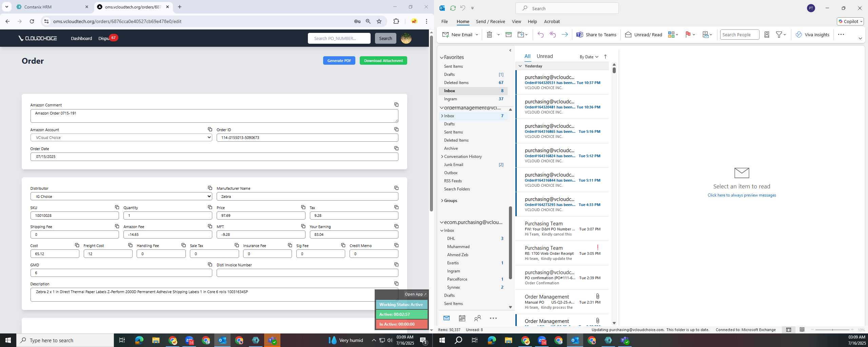Click the Download Attachment button
The width and height of the screenshot is (868, 347).
point(383,61)
